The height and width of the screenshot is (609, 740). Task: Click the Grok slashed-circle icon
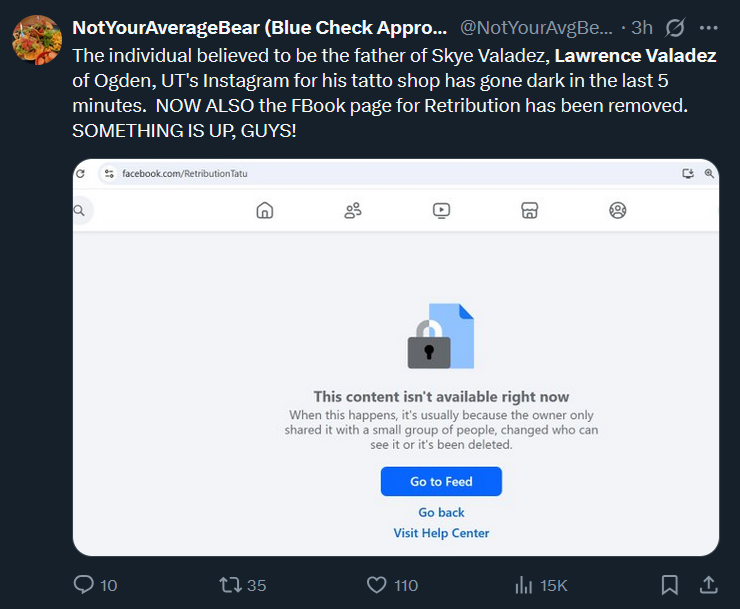(x=675, y=28)
